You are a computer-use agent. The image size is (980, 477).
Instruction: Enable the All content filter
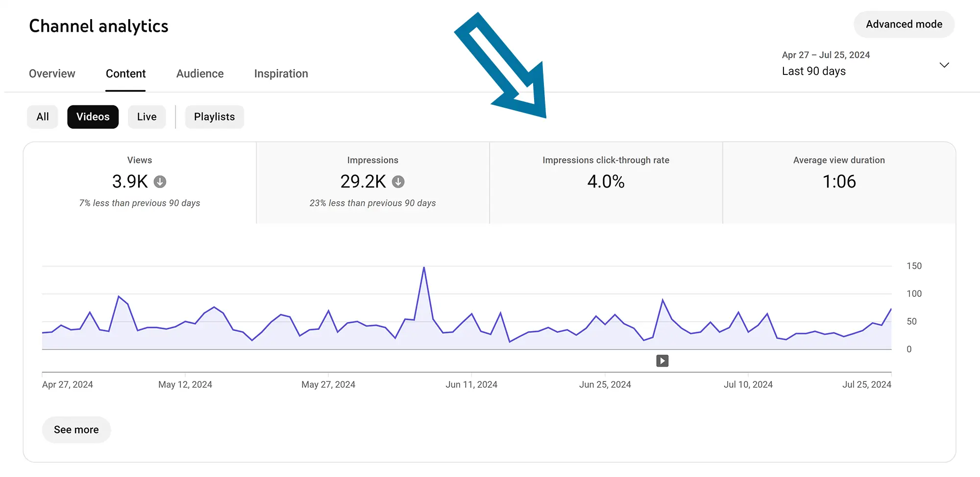coord(42,117)
